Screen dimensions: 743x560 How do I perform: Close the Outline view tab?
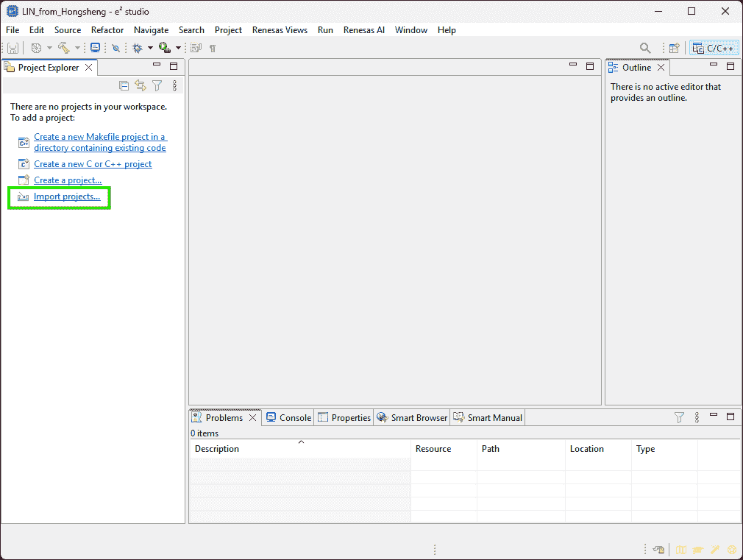pos(661,67)
